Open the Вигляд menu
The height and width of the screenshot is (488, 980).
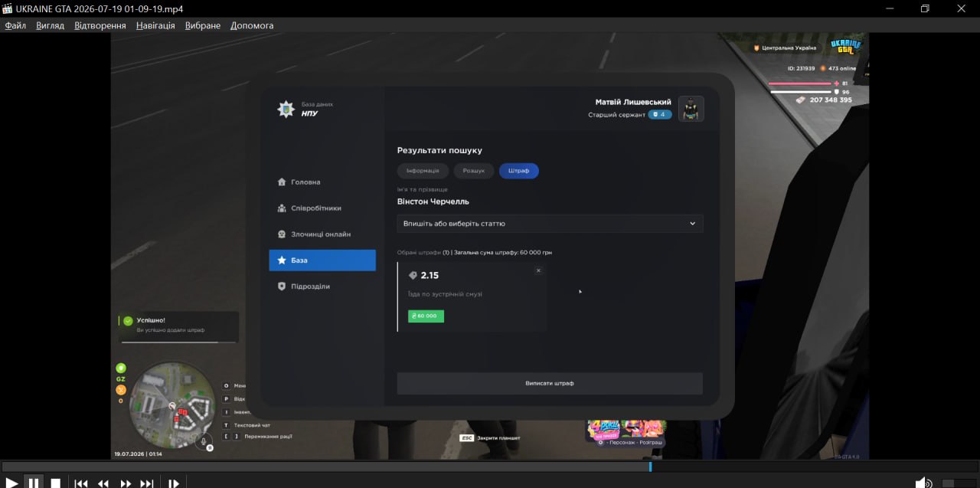[x=51, y=25]
